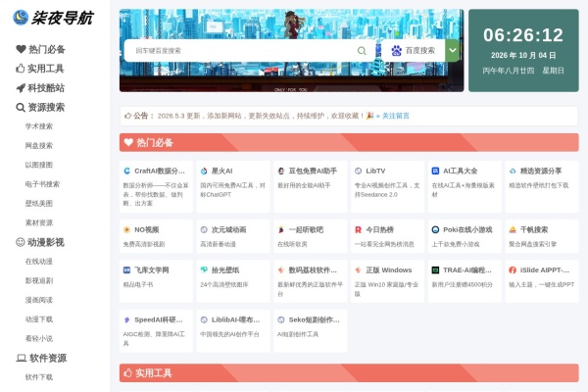
Task: Click the Baidu paw icon
Action: [396, 51]
